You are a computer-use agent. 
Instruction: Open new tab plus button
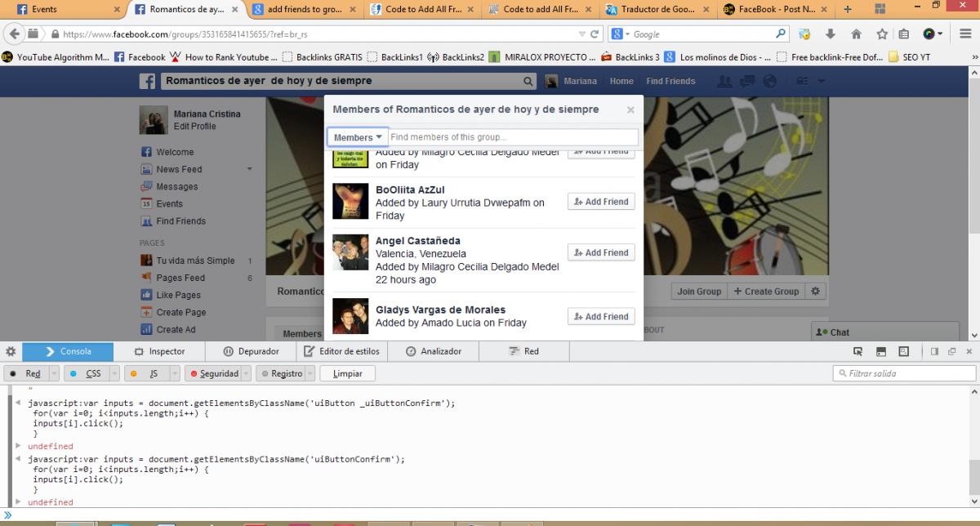click(x=848, y=10)
